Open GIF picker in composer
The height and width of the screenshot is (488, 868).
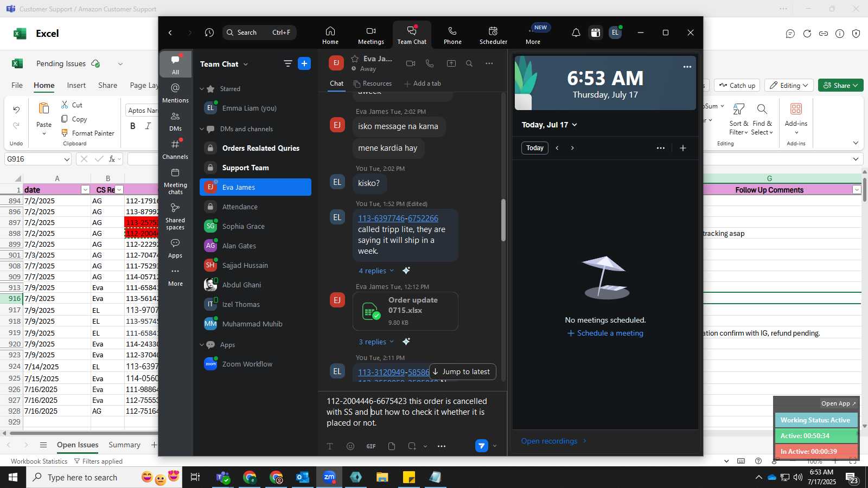(x=371, y=446)
